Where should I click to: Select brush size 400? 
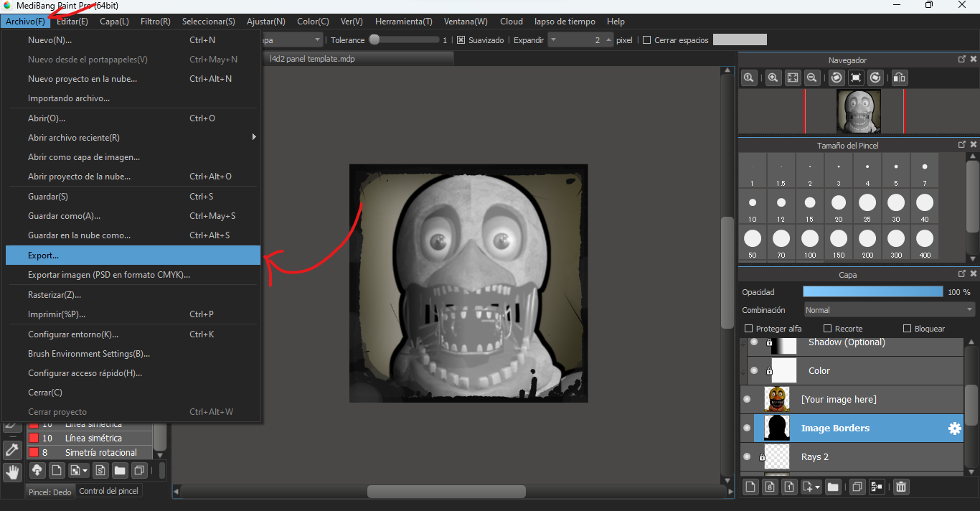coord(925,243)
